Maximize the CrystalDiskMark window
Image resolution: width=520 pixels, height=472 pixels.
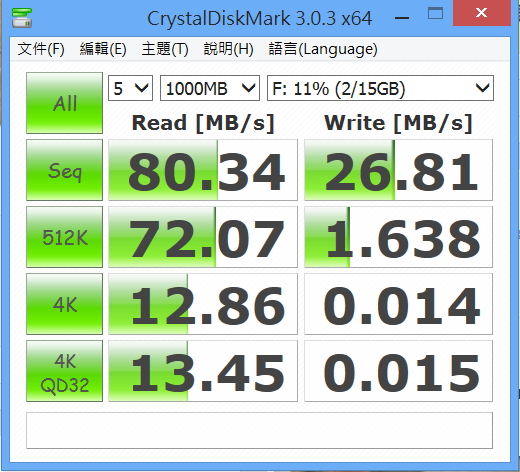point(435,14)
